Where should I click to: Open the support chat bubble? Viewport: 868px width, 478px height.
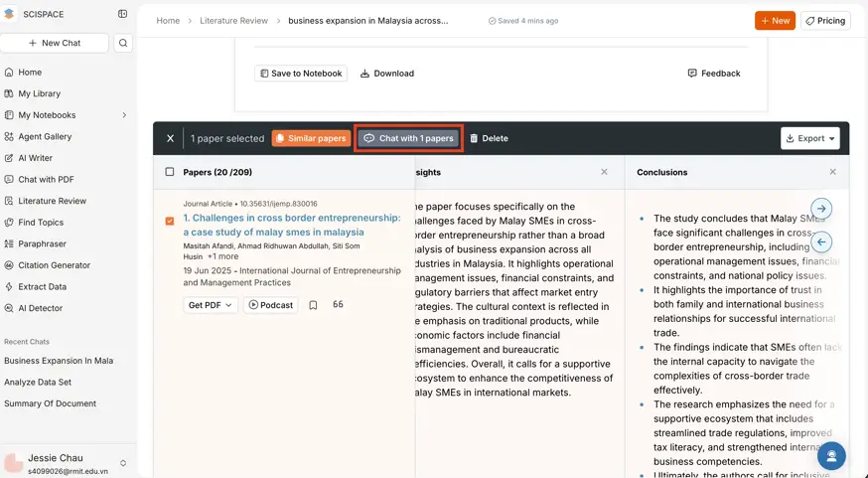click(831, 456)
